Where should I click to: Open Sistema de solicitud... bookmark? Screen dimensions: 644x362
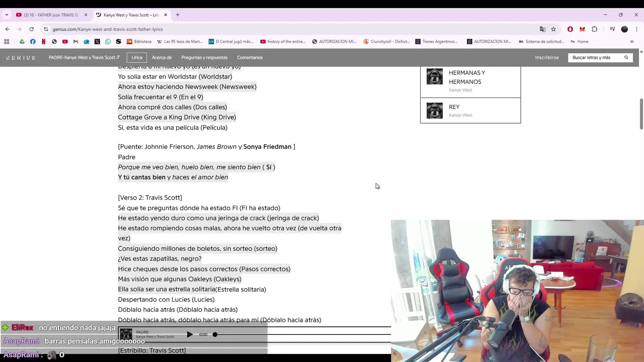coord(541,42)
